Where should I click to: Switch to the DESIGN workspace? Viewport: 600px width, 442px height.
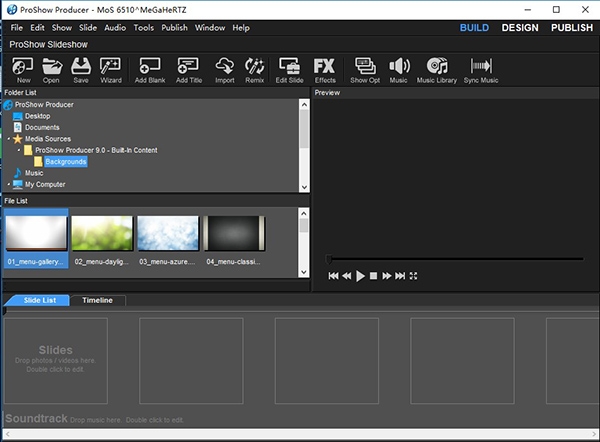[519, 28]
